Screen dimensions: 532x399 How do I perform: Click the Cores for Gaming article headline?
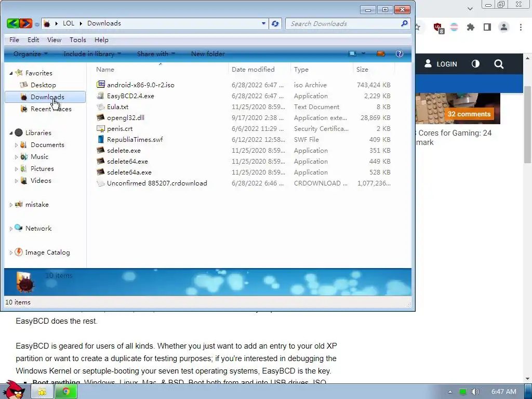tap(454, 137)
